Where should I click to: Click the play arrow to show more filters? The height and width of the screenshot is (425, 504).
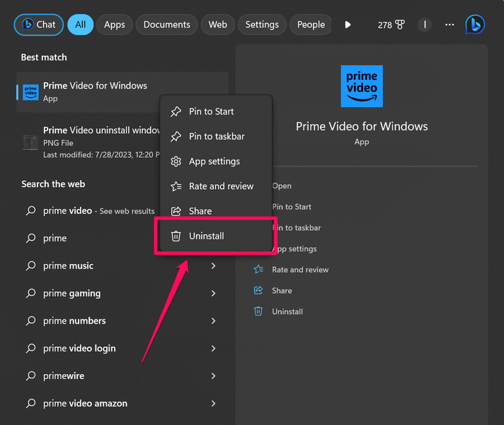348,25
